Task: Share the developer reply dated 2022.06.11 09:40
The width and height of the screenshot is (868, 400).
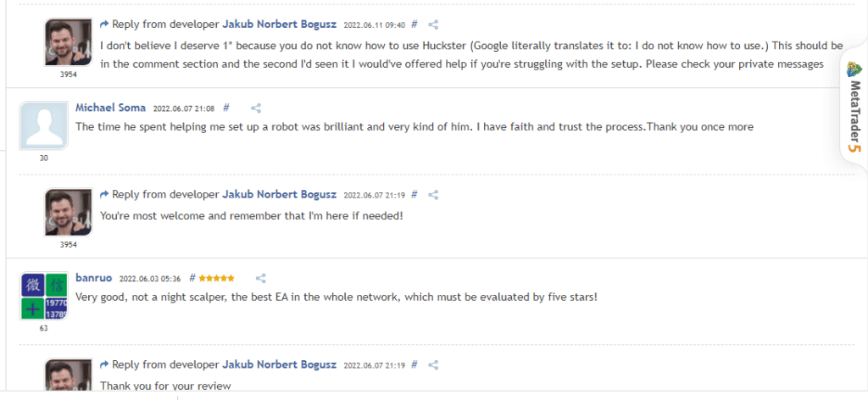Action: (433, 25)
